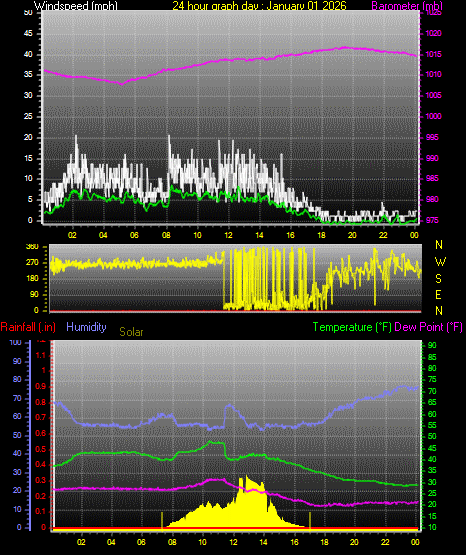Viewport: 466px width, 555px height.
Task: Click the '975' barometer scale value
Action: [x=432, y=220]
